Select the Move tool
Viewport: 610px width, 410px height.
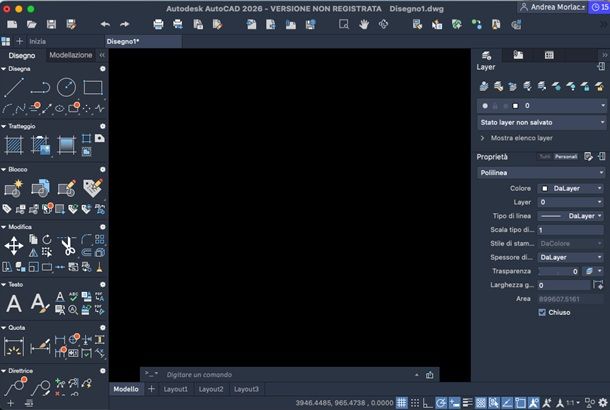[x=14, y=246]
